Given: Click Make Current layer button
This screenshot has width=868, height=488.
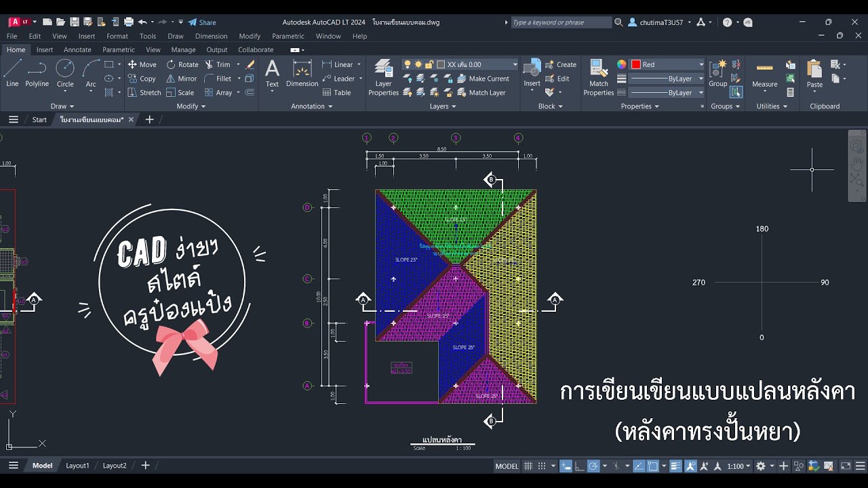Looking at the screenshot, I should point(483,79).
